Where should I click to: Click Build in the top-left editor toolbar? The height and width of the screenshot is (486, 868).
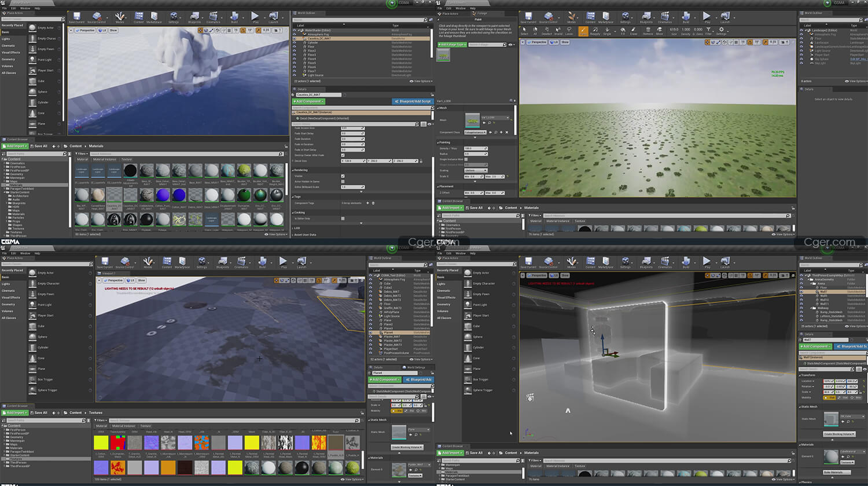pyautogui.click(x=234, y=17)
